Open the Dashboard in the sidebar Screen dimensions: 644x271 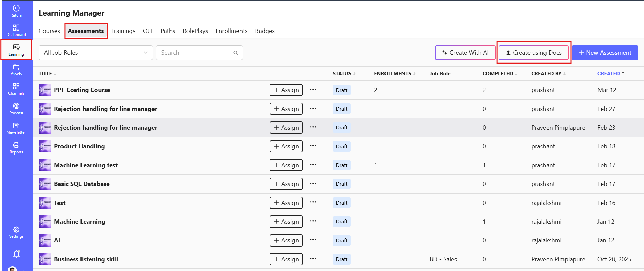(x=16, y=30)
